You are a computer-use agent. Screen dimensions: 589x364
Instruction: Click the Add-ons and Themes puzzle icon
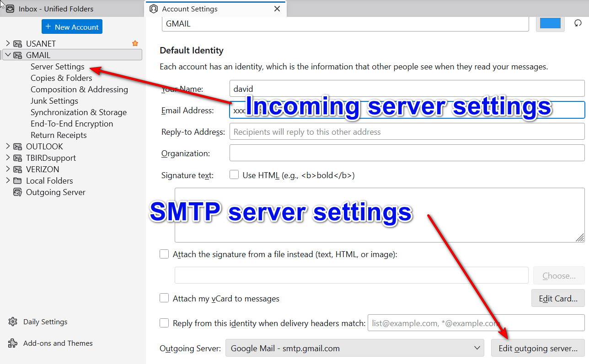[x=13, y=343]
